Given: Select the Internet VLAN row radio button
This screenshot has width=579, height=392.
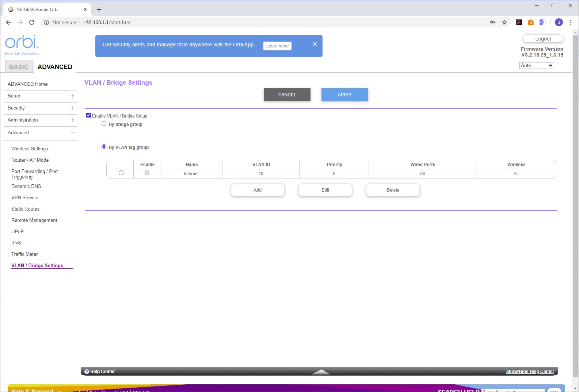Looking at the screenshot, I should pyautogui.click(x=121, y=173).
